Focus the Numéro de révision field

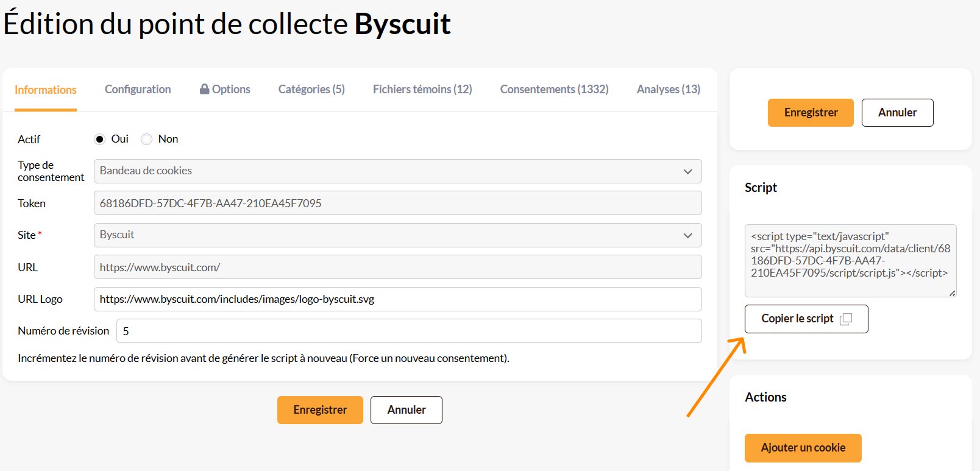tap(409, 331)
